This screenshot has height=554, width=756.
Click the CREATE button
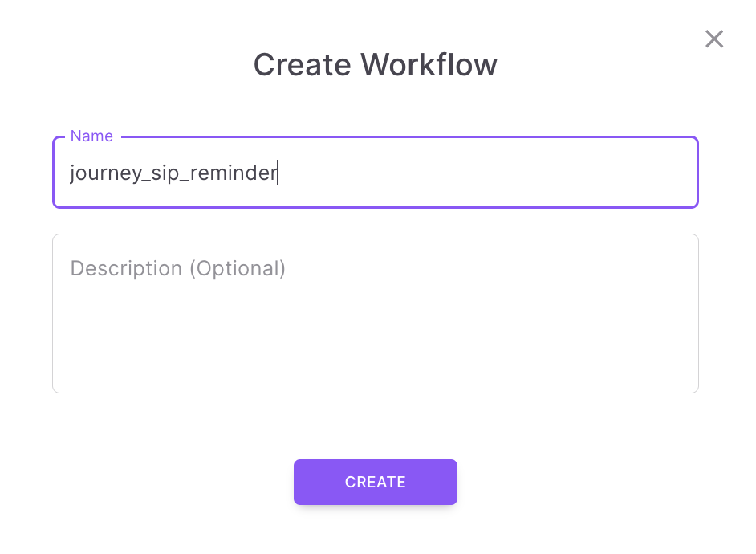(375, 482)
